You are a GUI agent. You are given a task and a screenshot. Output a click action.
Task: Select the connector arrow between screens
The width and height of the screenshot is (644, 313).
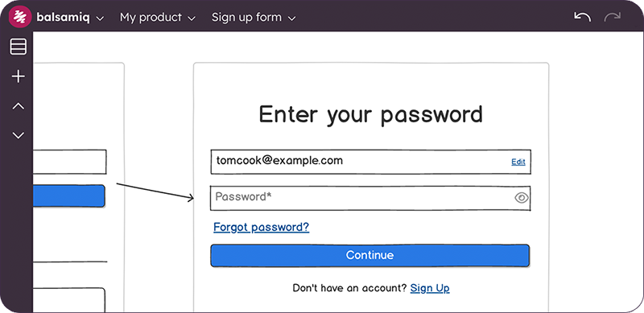tap(155, 192)
